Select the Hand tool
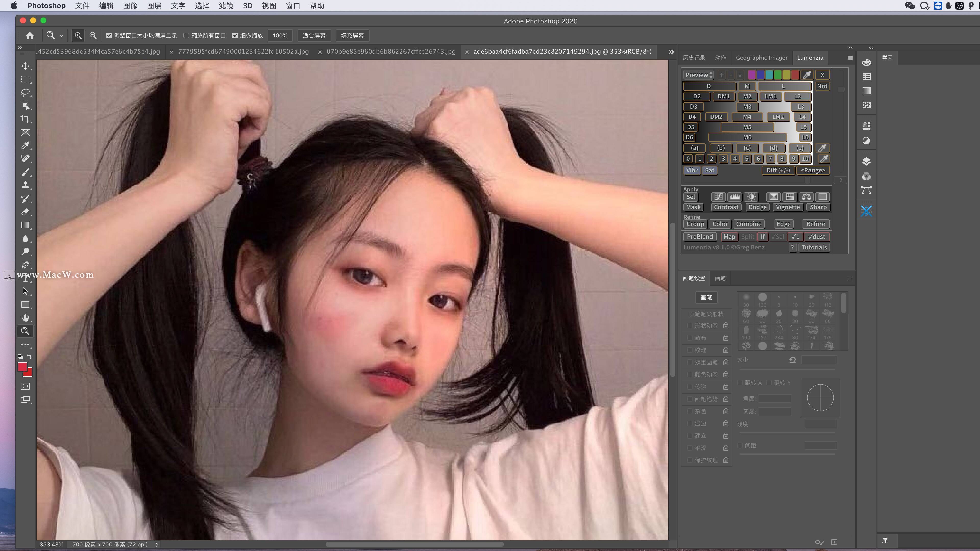The height and width of the screenshot is (551, 980). click(26, 318)
